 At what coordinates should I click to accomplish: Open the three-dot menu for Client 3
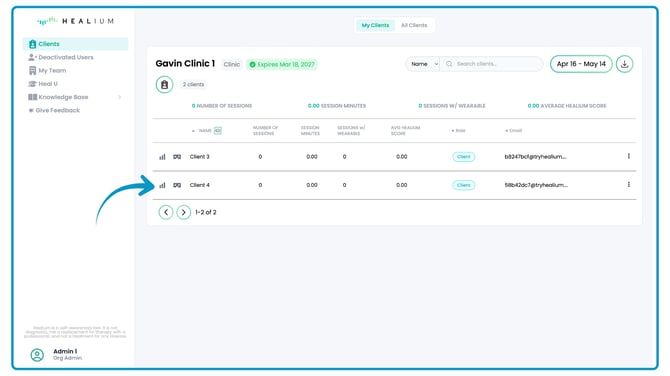[629, 156]
